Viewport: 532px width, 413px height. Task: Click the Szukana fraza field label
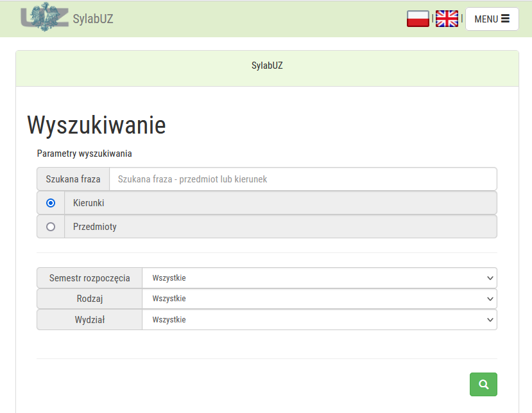(73, 179)
